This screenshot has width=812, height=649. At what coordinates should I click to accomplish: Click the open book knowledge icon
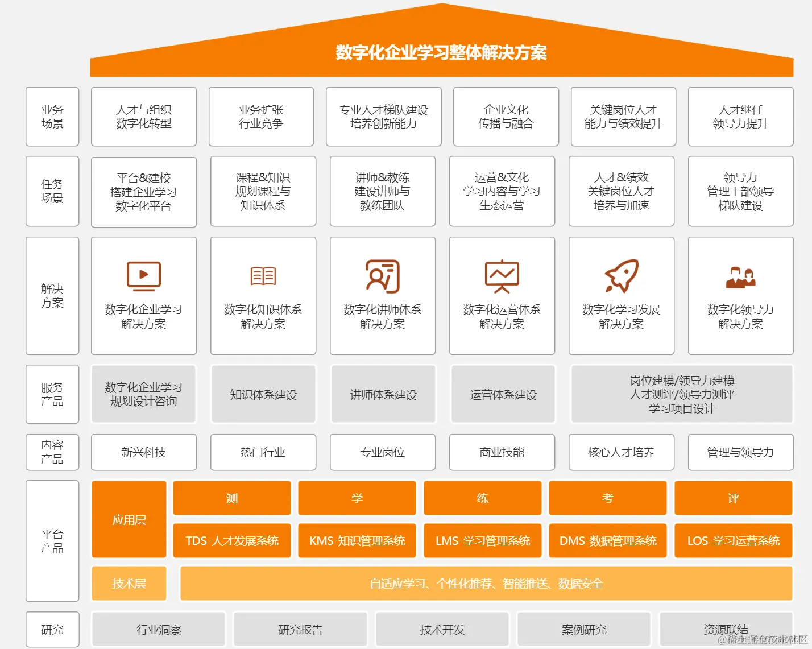click(x=263, y=276)
